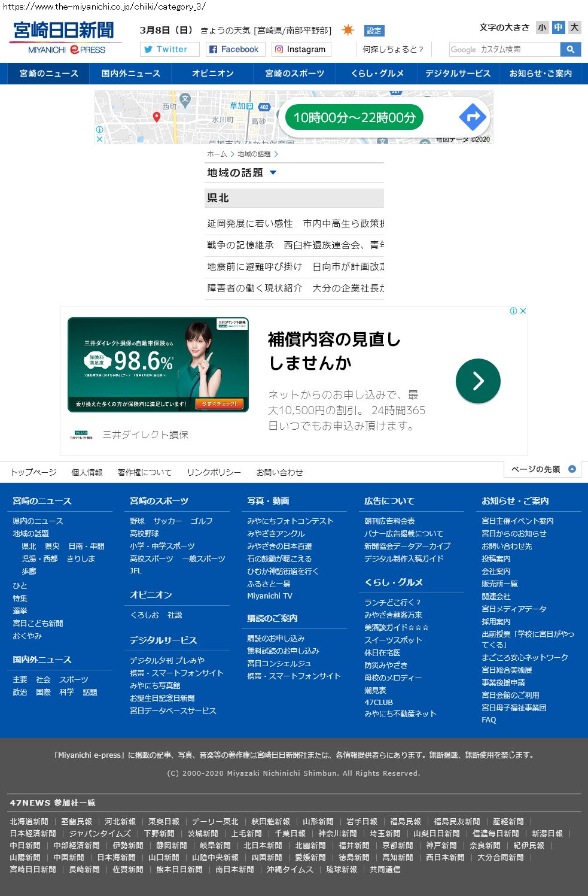This screenshot has height=896, width=588.
Task: Open 宮崎のニュース nav menu
Action: tap(49, 74)
